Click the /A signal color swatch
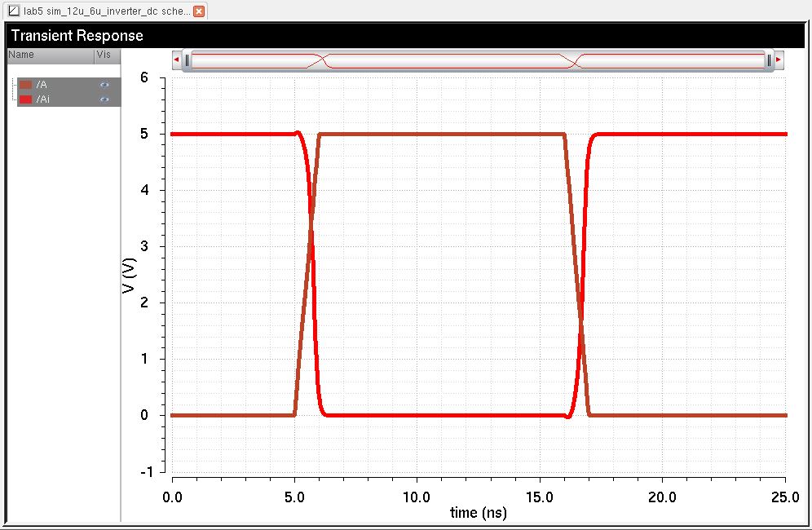This screenshot has height=530, width=812. pyautogui.click(x=25, y=85)
